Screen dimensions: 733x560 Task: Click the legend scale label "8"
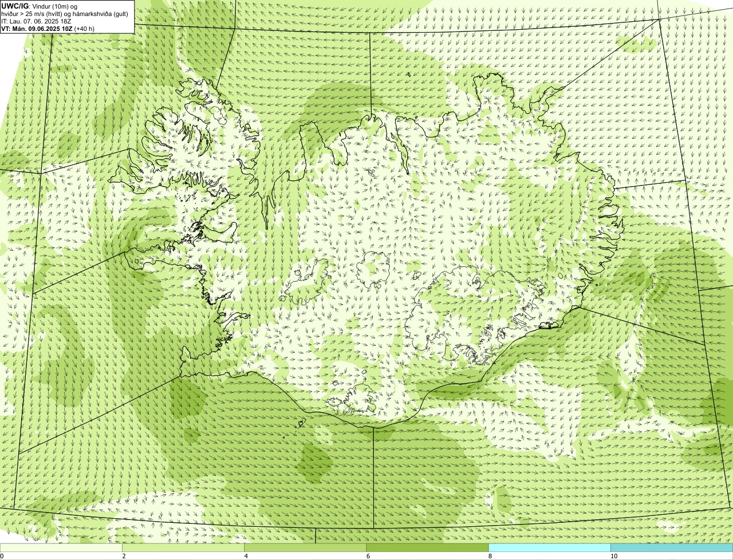pos(490,556)
